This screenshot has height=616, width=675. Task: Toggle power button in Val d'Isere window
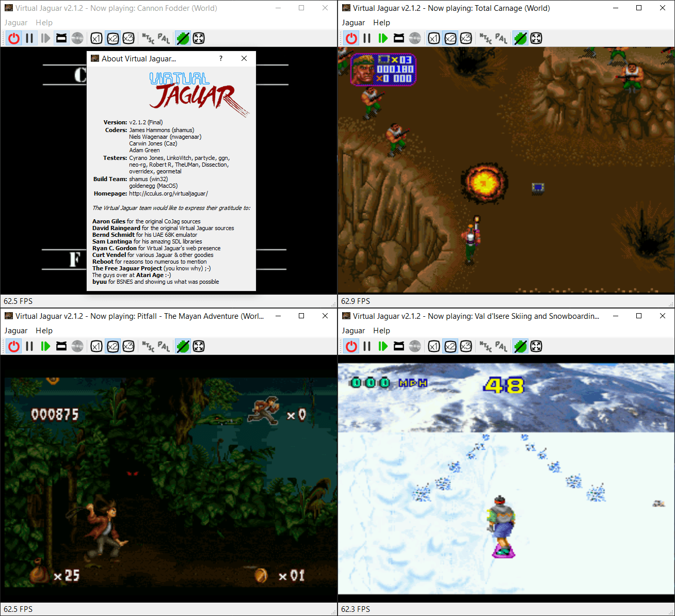click(x=351, y=346)
